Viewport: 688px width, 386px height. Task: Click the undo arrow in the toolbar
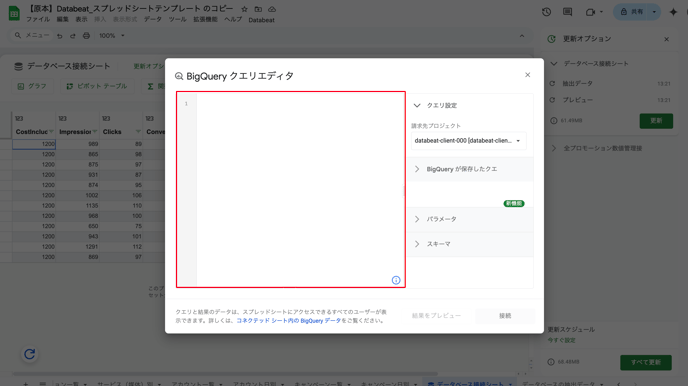pos(60,36)
